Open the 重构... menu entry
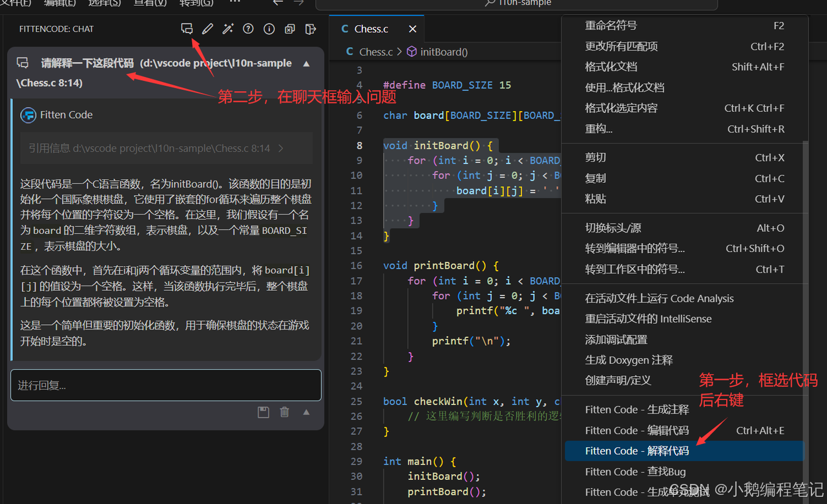The image size is (827, 504). (685, 129)
